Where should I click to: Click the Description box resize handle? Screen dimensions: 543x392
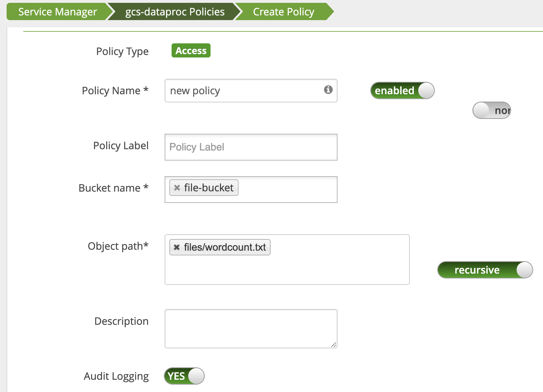pos(334,345)
